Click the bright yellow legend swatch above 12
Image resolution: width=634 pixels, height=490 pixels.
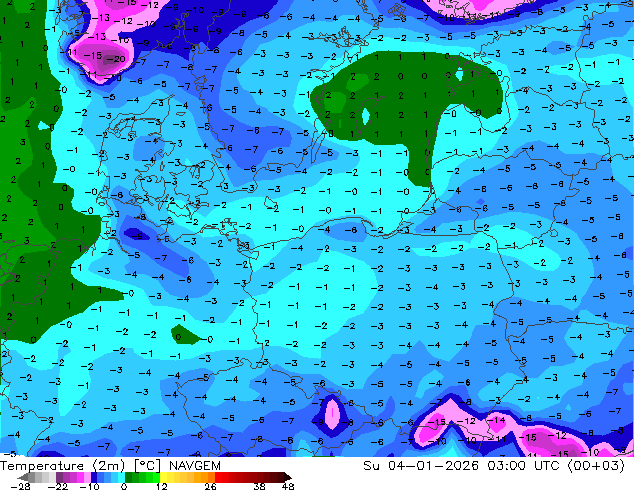pos(163,477)
